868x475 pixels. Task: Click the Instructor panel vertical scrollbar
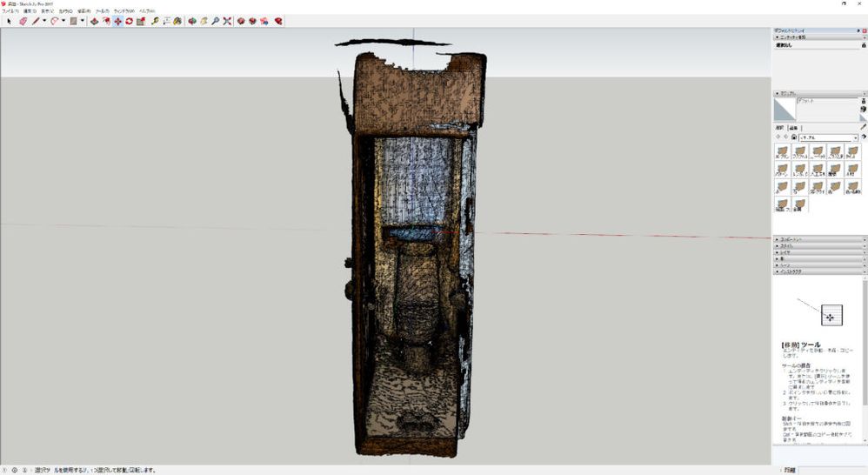865,360
